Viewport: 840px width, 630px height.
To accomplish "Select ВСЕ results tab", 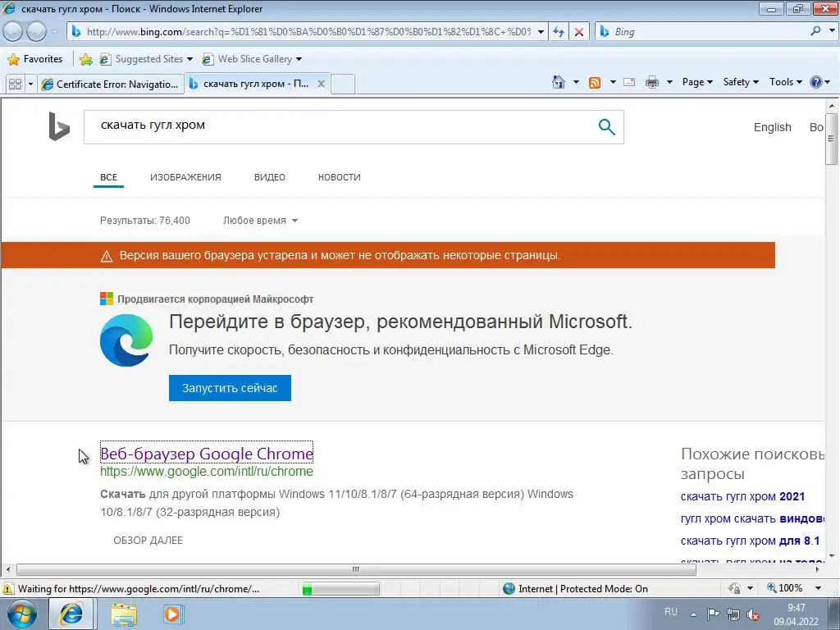I will point(109,177).
